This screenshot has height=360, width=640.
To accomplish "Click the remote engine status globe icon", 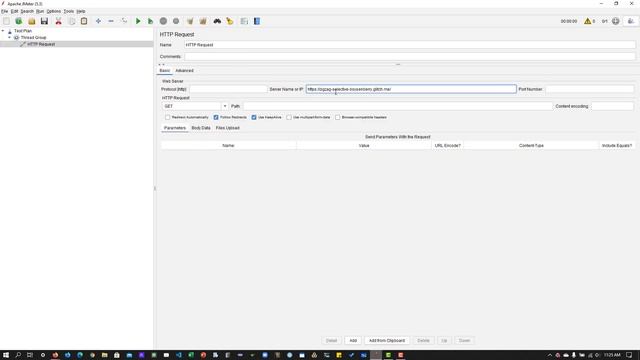I will pos(616,21).
